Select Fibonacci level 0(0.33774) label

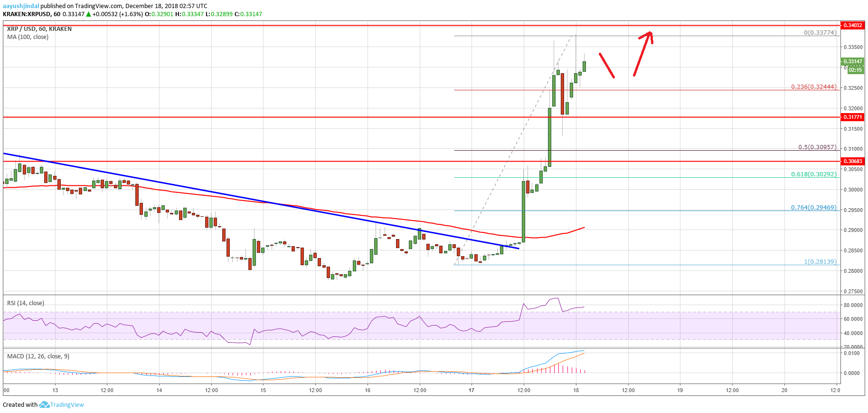pos(820,33)
